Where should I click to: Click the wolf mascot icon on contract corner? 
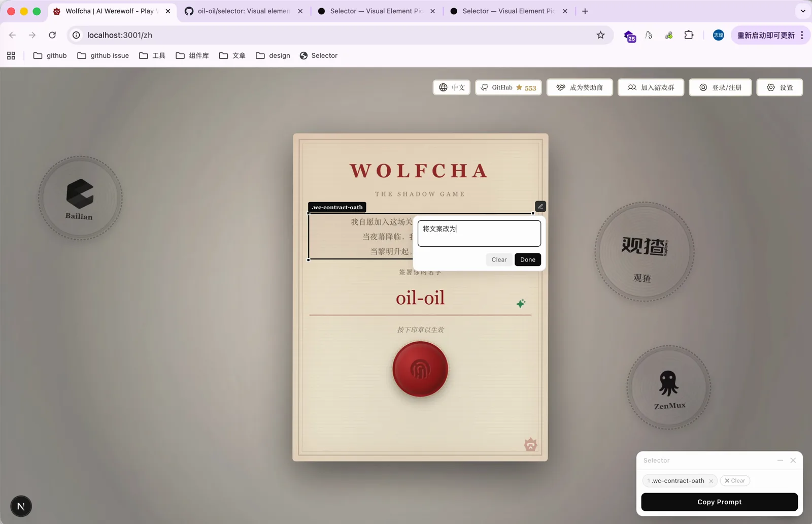coord(530,445)
